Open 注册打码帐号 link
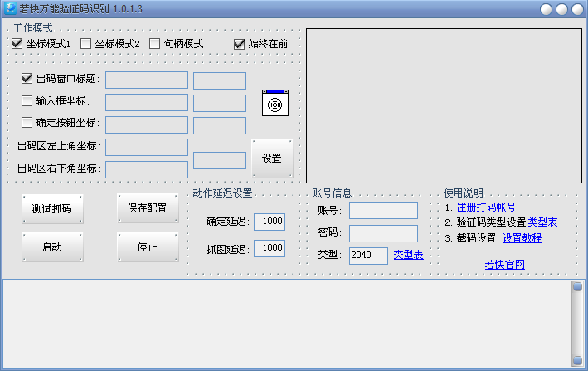588x371 pixels. click(x=486, y=207)
